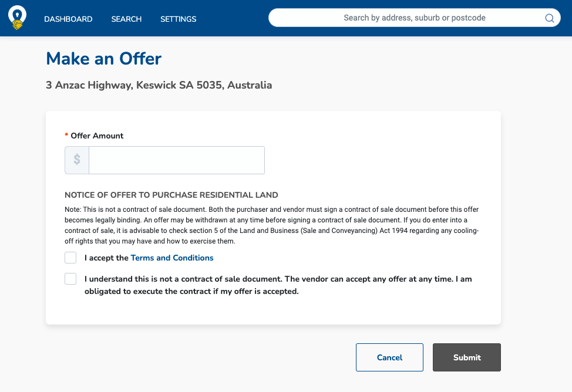
Task: Submit the offer
Action: click(x=466, y=357)
